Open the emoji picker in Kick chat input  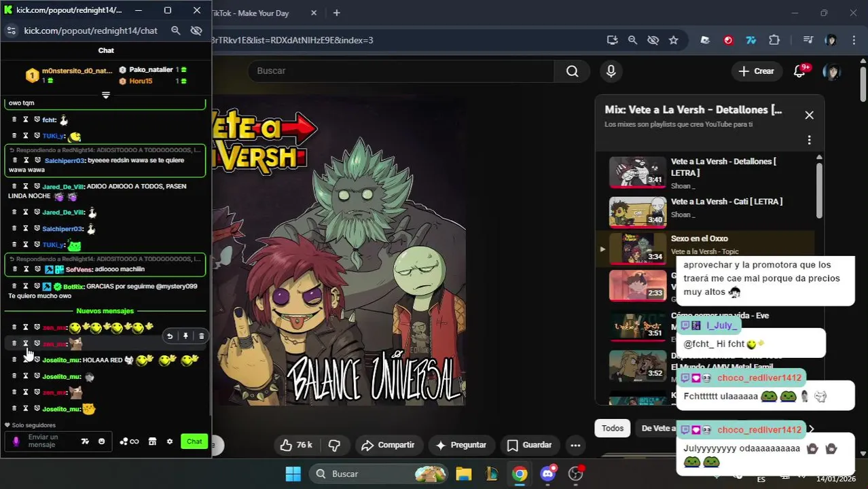point(101,441)
